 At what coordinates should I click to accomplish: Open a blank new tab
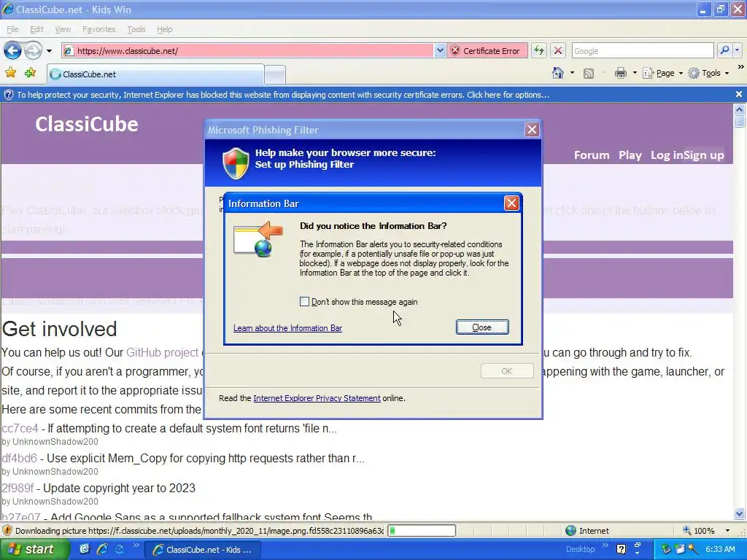click(x=275, y=75)
